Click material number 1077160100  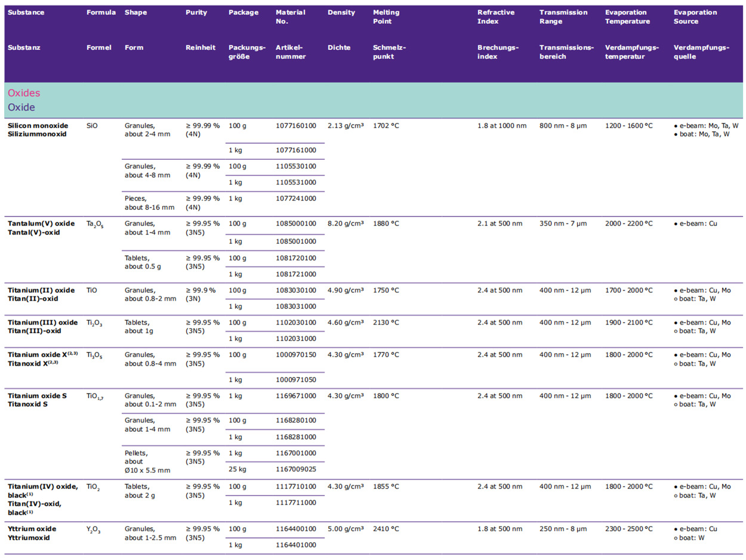296,126
